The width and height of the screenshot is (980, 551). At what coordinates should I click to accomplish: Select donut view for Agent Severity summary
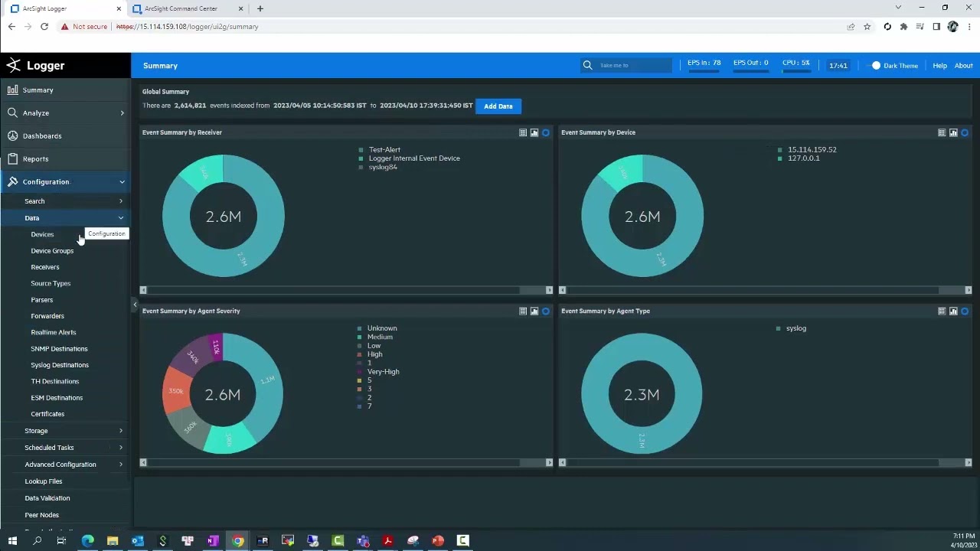click(x=546, y=311)
